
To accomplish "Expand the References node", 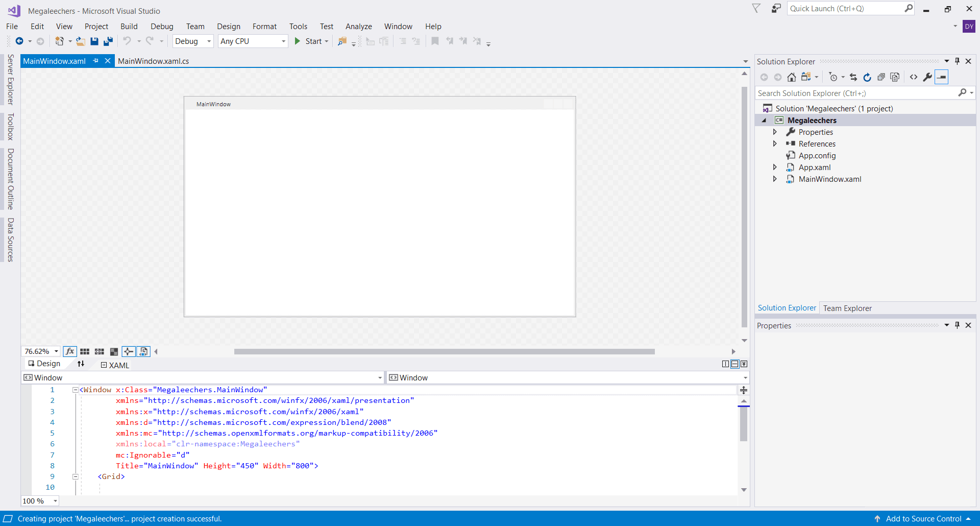I will click(775, 144).
